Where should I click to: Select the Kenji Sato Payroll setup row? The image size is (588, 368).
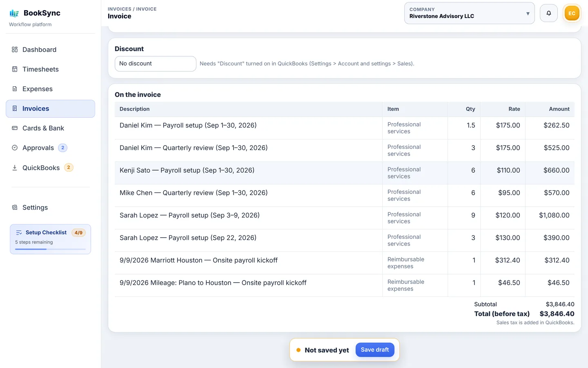click(344, 173)
